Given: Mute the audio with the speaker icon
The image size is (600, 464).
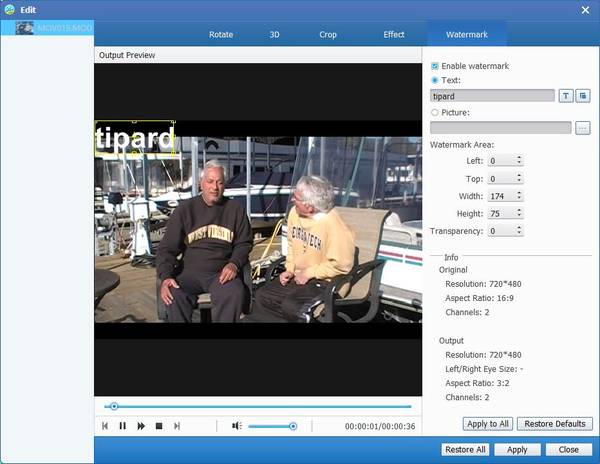Looking at the screenshot, I should coord(237,426).
